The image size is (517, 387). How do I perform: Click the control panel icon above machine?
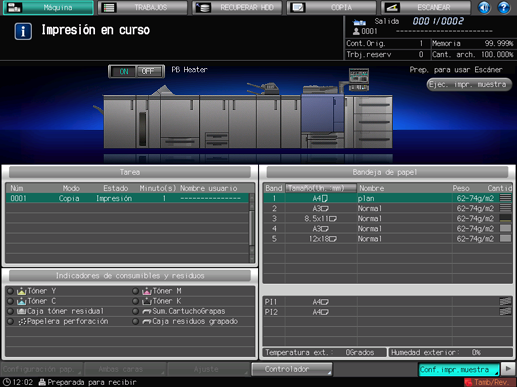tap(359, 79)
